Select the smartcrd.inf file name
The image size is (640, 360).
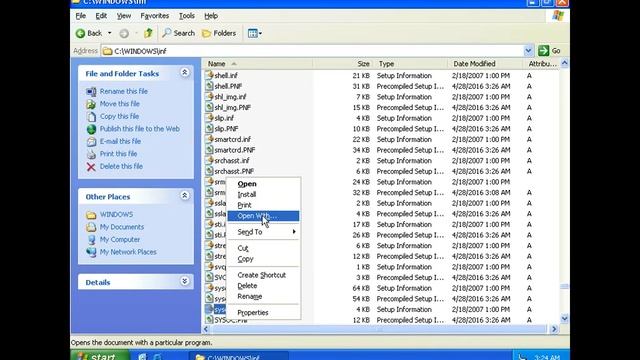pyautogui.click(x=233, y=139)
